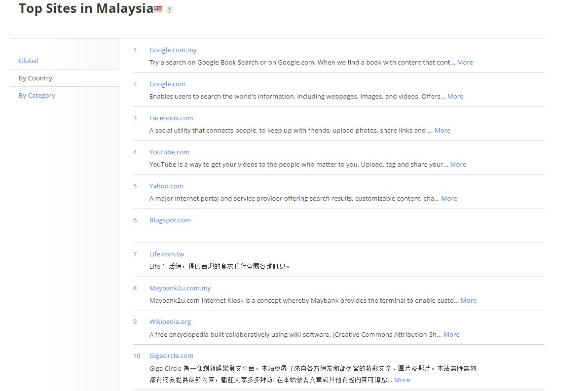Image resolution: width=588 pixels, height=391 pixels.
Task: Expand More on Gigacircle description
Action: (402, 380)
